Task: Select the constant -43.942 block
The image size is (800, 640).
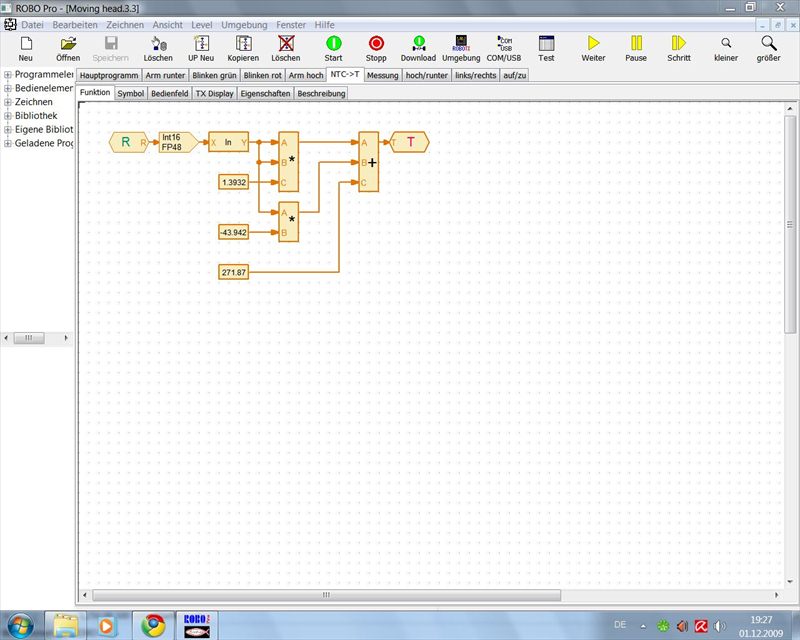Action: [x=234, y=232]
